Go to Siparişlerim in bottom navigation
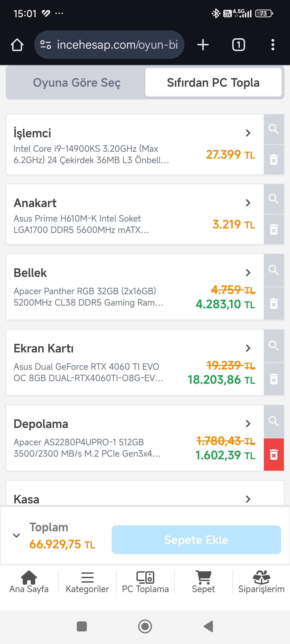 coord(261,582)
